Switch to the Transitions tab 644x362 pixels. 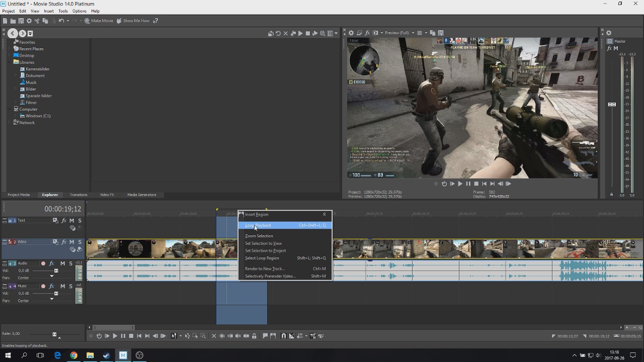(78, 195)
